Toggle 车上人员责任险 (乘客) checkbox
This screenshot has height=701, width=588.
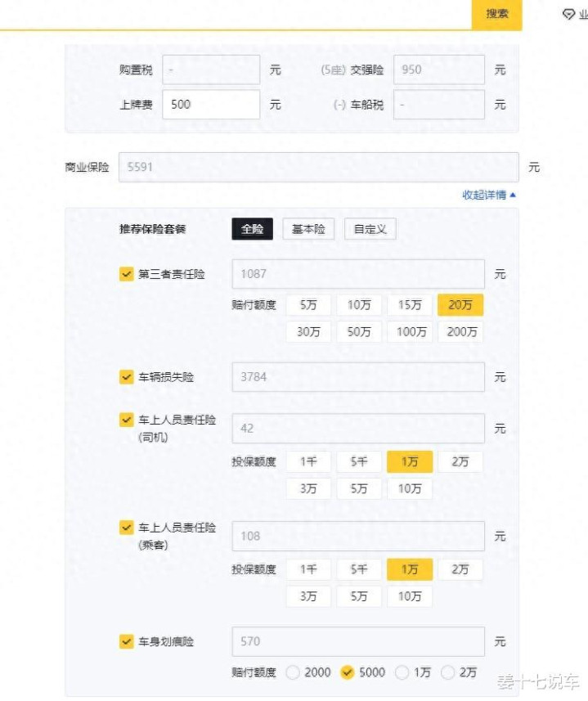click(x=127, y=528)
